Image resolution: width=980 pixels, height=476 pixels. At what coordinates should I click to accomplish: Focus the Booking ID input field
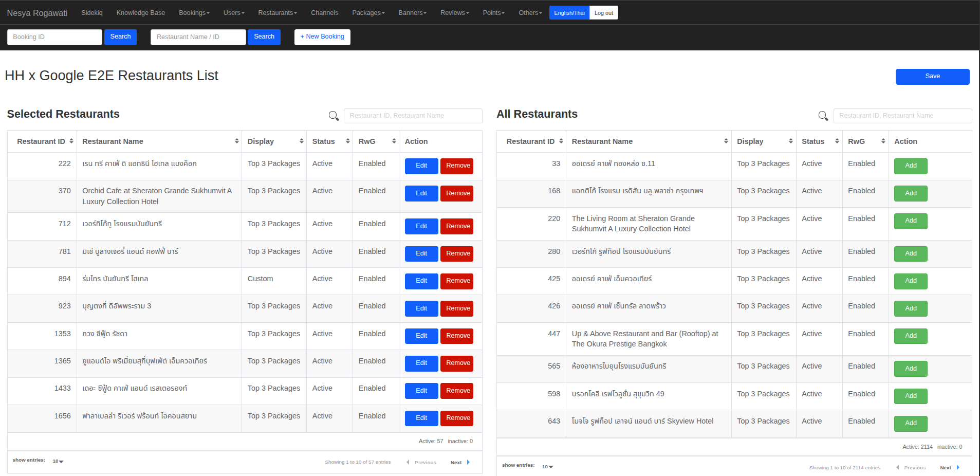(x=54, y=37)
